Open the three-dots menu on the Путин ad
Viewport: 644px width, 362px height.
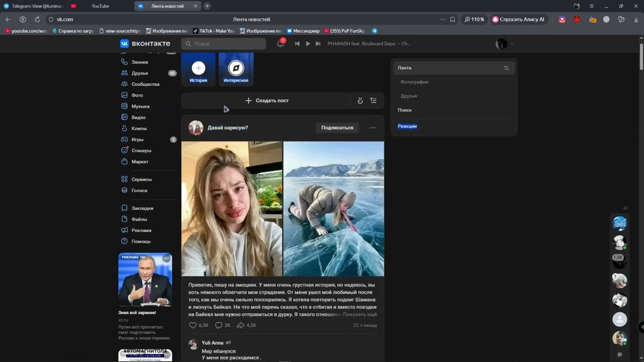coord(166,258)
